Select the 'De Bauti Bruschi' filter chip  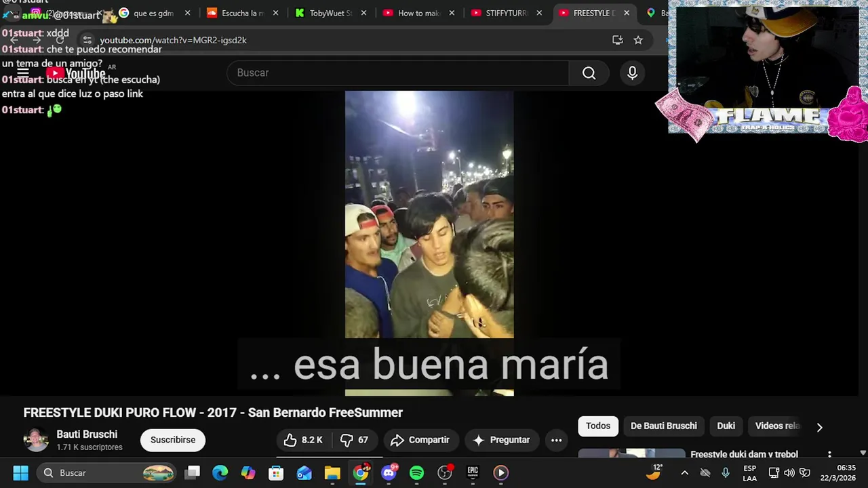664,426
